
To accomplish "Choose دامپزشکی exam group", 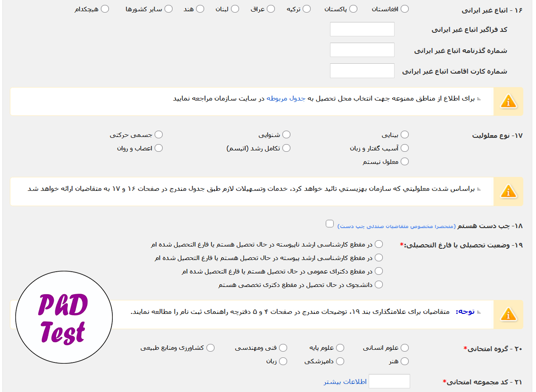I will [340, 361].
